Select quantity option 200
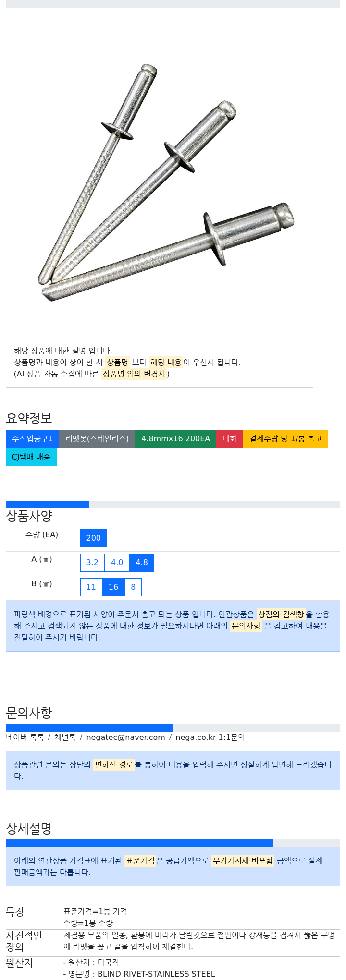The image size is (346, 980). (x=94, y=538)
